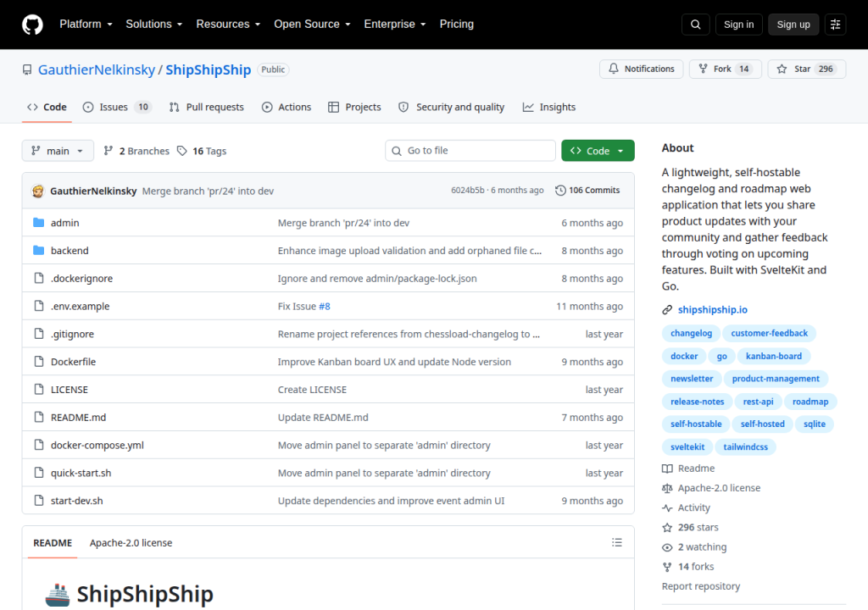This screenshot has height=610, width=868.
Task: Click the GauthierNelkinsky avatar in commit row
Action: click(37, 191)
